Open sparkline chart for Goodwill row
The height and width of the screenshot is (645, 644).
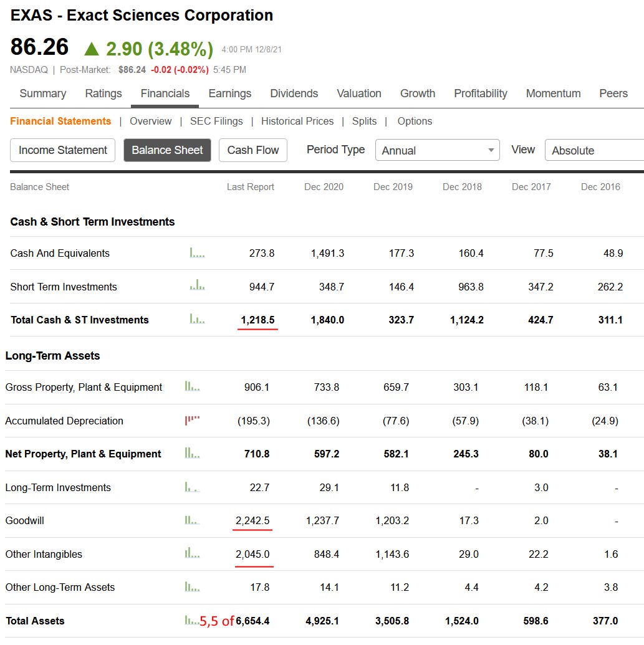192,520
